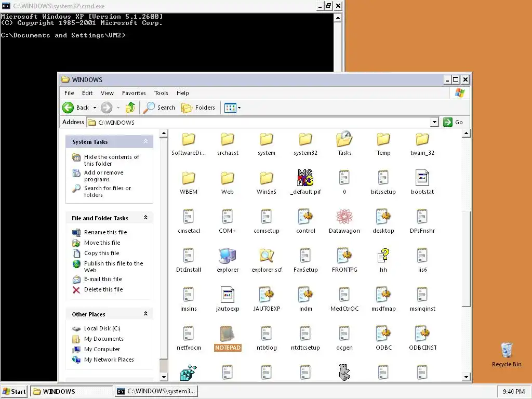
Task: Select the explorer program icon
Action: pos(228,256)
